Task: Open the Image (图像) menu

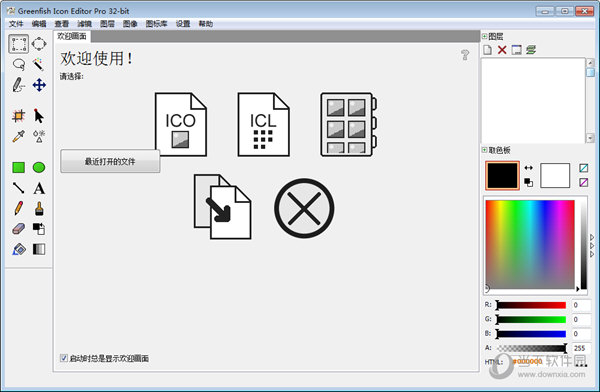Action: (x=130, y=24)
